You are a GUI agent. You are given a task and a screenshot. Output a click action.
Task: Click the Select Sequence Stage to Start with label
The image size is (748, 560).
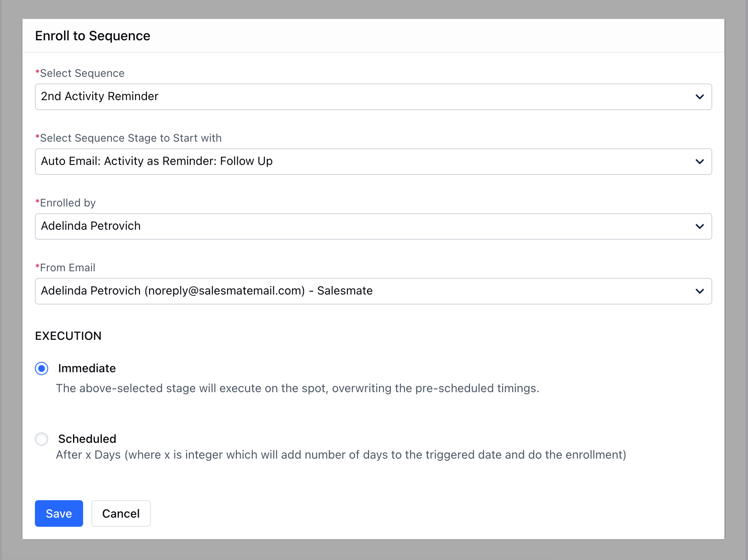pos(128,138)
